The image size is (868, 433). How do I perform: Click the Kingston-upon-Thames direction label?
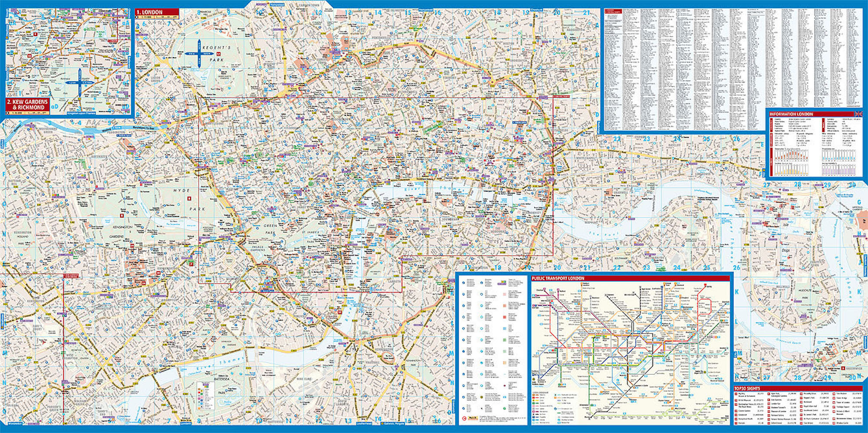point(81,113)
